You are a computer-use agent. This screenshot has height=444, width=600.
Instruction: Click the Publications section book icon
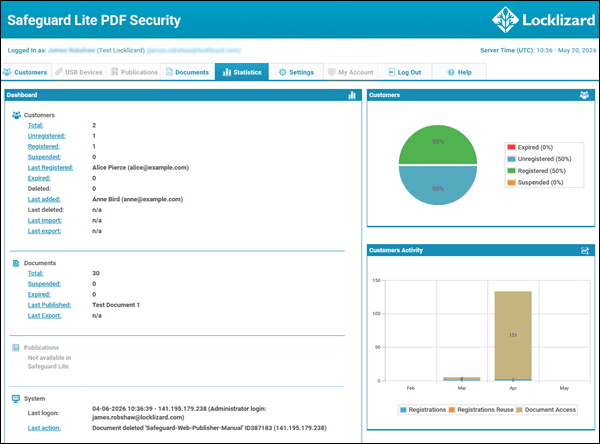[x=16, y=348]
